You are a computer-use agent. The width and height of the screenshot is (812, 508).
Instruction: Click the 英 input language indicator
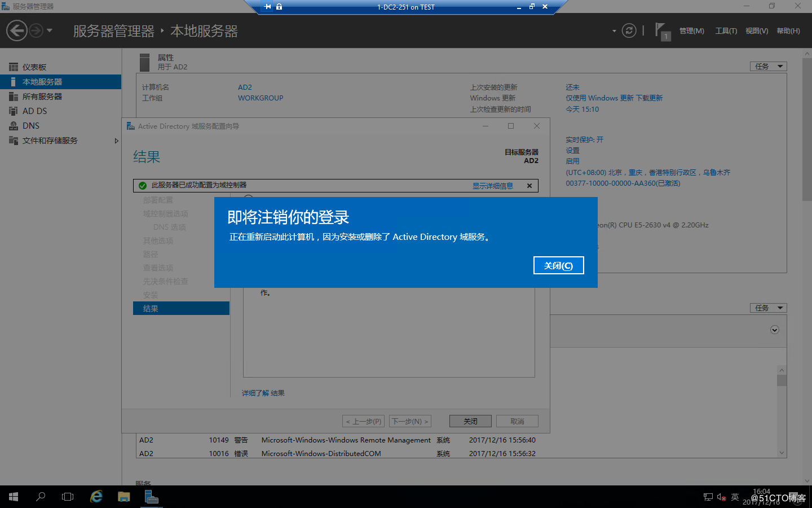pos(735,497)
